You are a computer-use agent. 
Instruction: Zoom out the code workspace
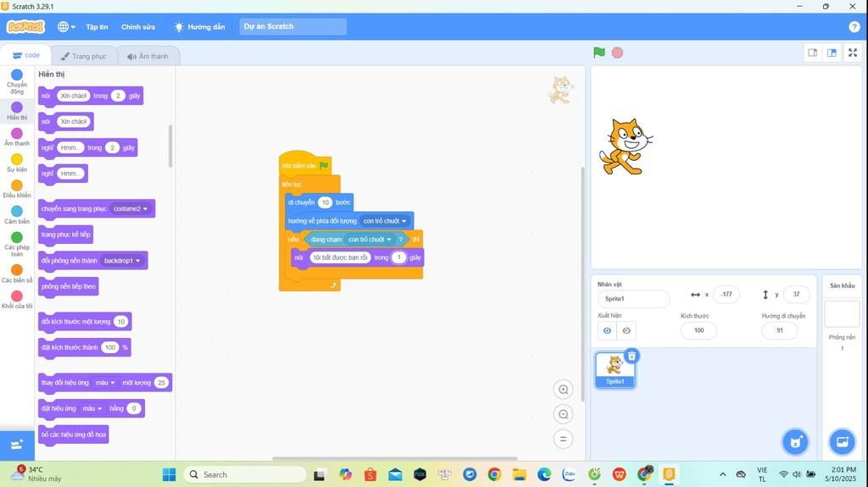coord(563,414)
